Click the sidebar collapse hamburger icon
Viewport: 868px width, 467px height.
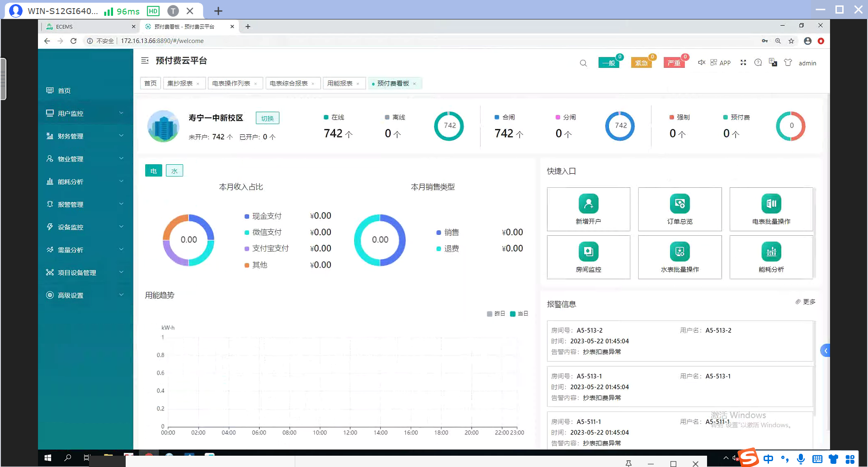(x=145, y=61)
